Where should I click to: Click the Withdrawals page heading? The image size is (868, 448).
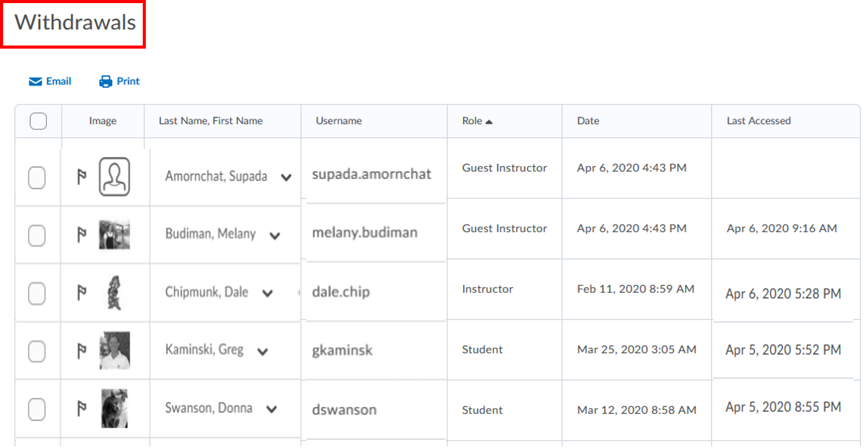tap(75, 22)
